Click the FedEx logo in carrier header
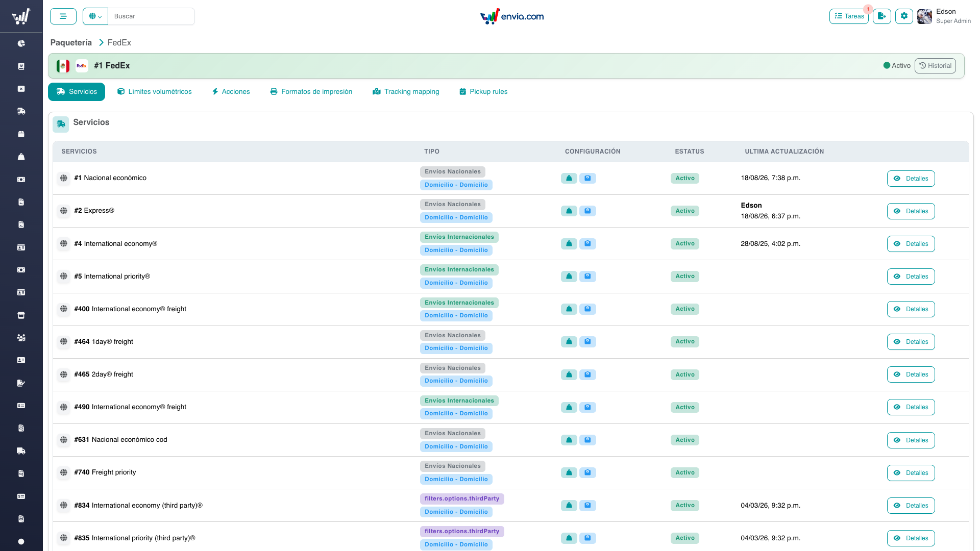This screenshot has width=980, height=551. pyautogui.click(x=82, y=66)
